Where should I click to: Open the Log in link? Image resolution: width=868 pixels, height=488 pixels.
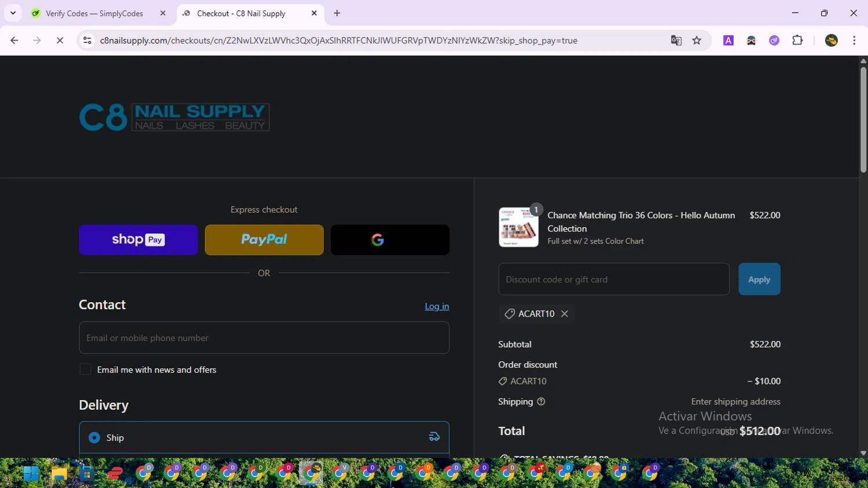(x=437, y=306)
